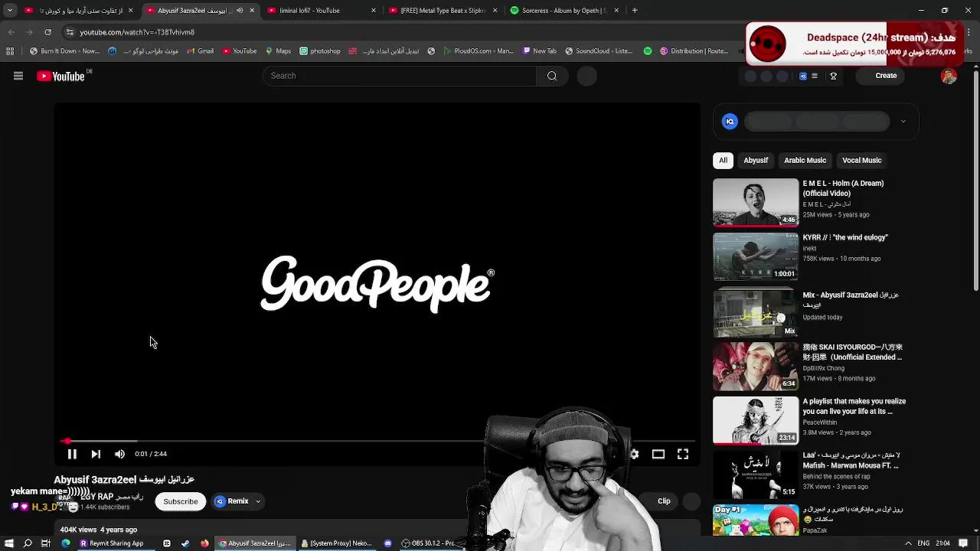This screenshot has width=980, height=551.
Task: Open the account avatar menu
Action: click(949, 76)
